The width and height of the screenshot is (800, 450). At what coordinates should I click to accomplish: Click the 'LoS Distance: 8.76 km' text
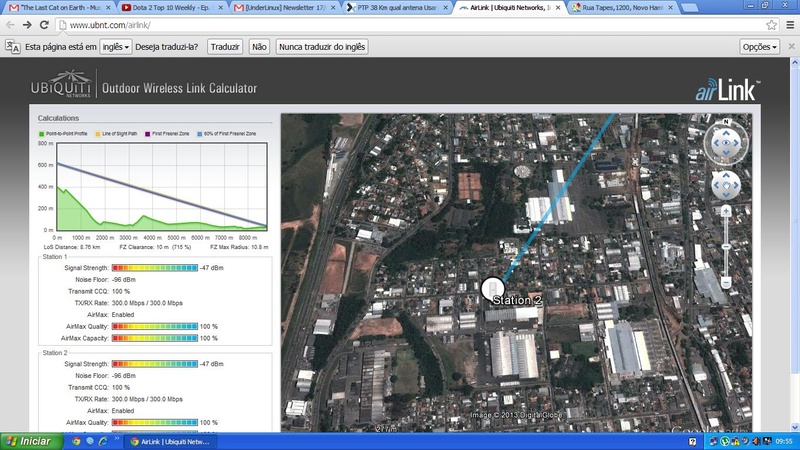(x=72, y=247)
